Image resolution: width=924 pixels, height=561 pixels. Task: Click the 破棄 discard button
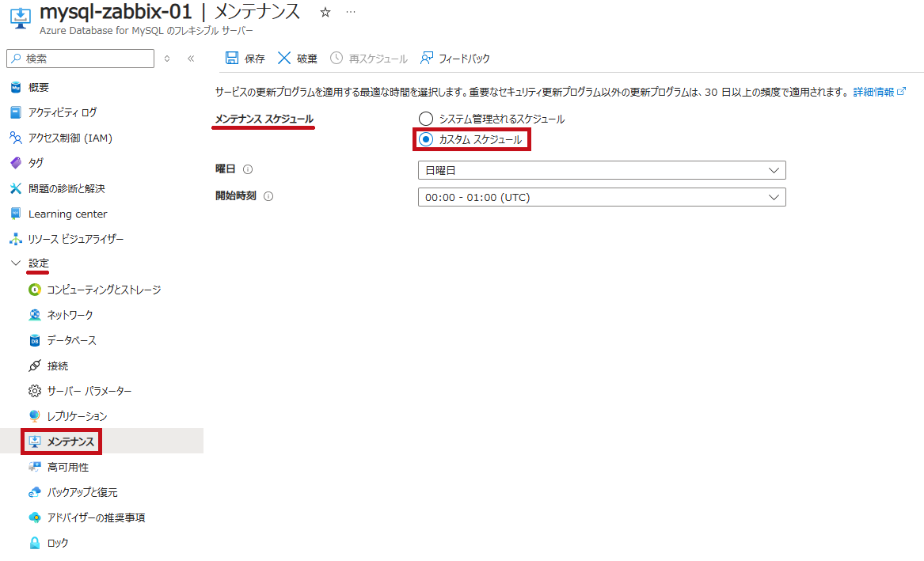tap(298, 58)
